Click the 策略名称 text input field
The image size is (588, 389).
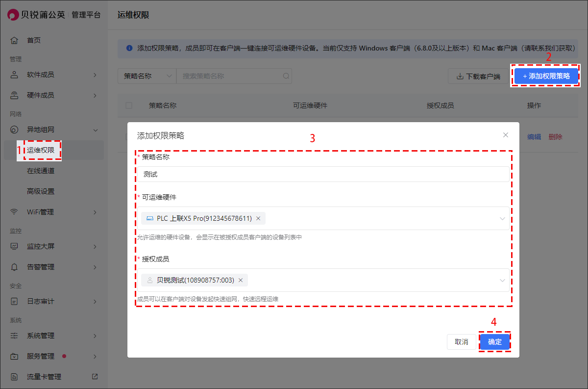pos(322,174)
